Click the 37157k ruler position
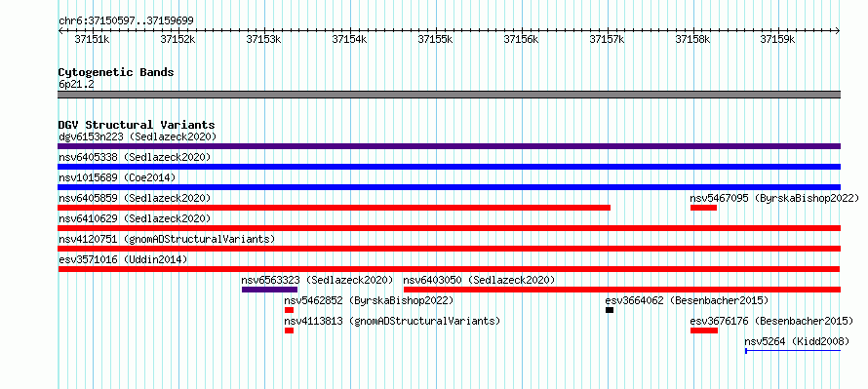 point(608,39)
